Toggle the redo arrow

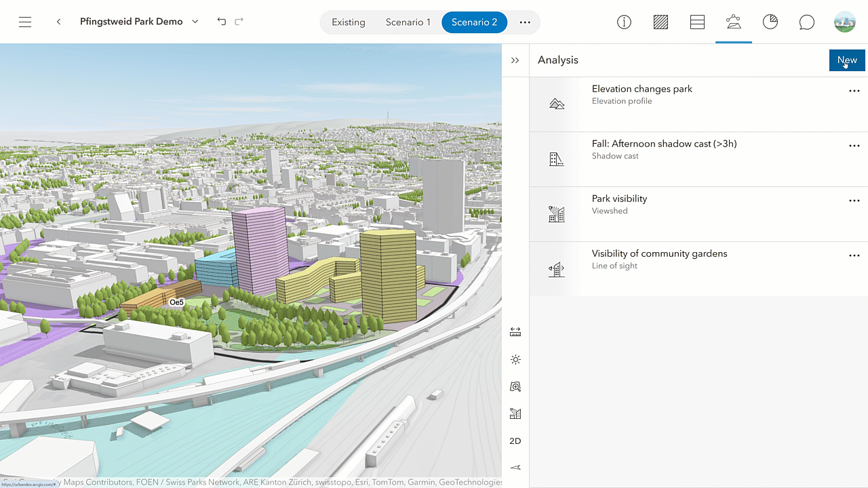point(239,21)
